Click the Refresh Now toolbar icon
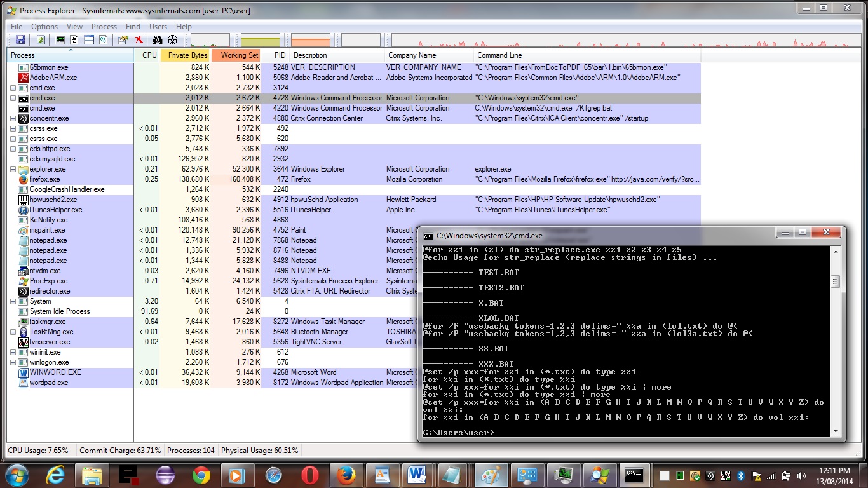This screenshot has height=488, width=868. (41, 40)
